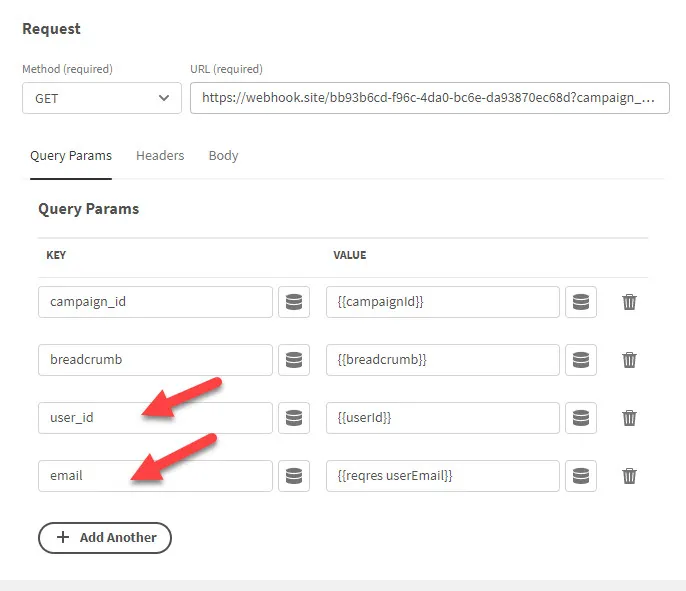This screenshot has width=686, height=591.
Task: Delete the email query param row
Action: click(x=629, y=476)
